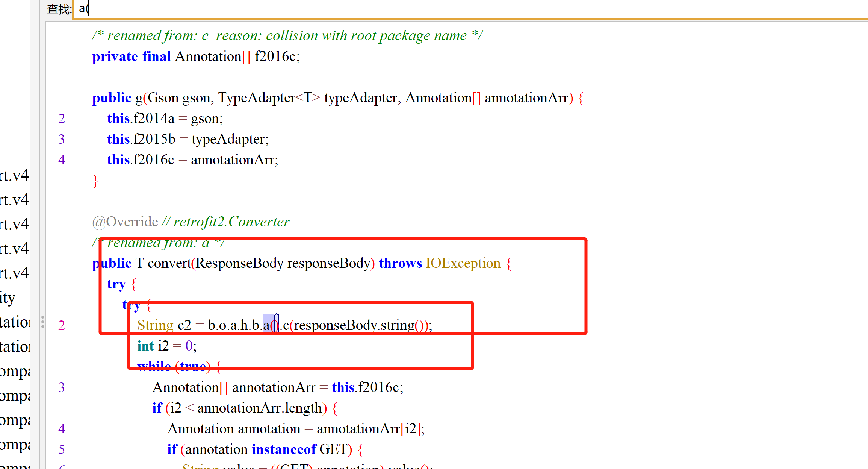This screenshot has height=469, width=868.
Task: Click 'String c2 = b.o.a.h.b.a()' line
Action: tap(285, 325)
